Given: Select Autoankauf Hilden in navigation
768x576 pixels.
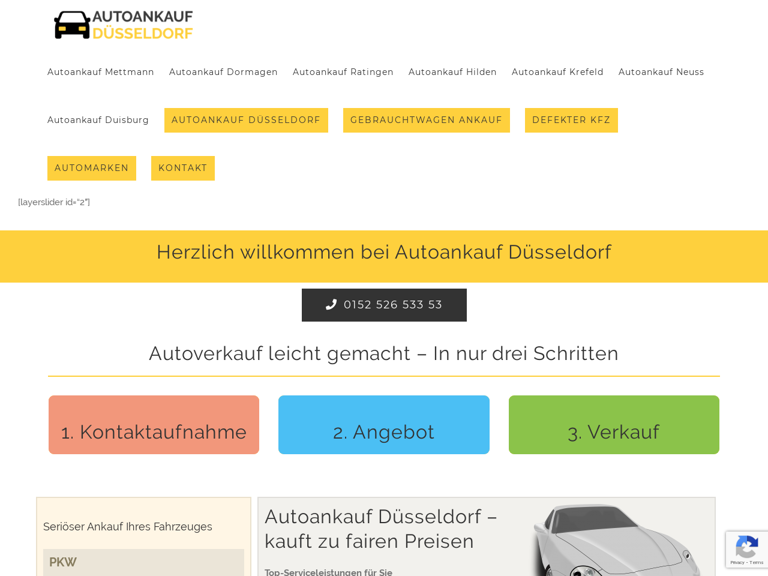Looking at the screenshot, I should 452,72.
